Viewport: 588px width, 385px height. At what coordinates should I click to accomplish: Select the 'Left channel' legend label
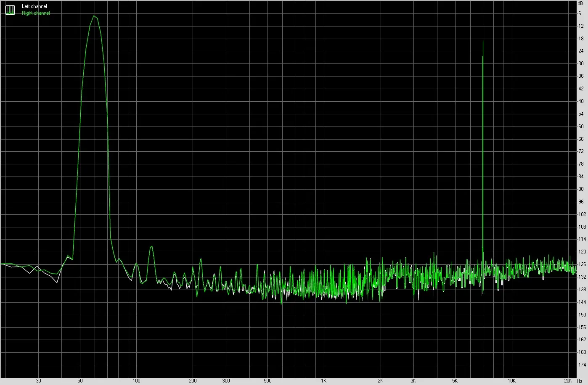coord(34,7)
